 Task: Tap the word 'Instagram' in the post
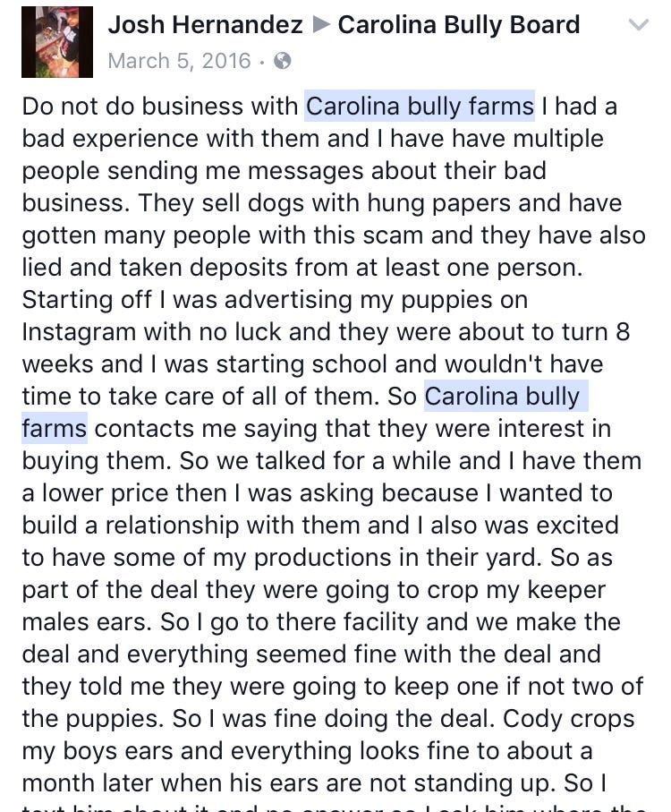click(79, 332)
